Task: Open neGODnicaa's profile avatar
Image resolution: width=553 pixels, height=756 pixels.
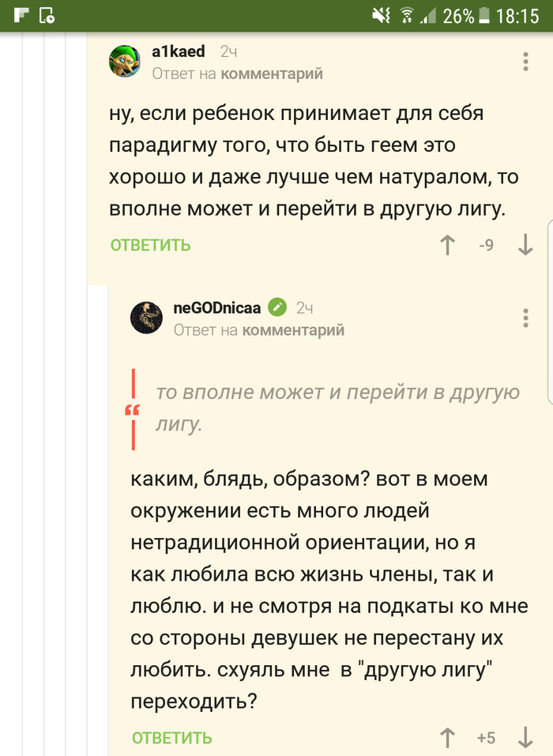Action: (146, 318)
